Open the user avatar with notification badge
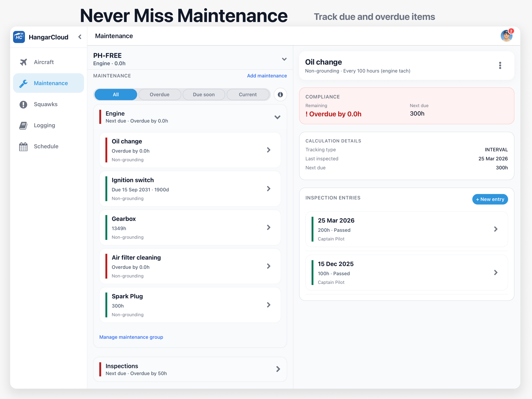This screenshot has width=532, height=399. pos(506,36)
